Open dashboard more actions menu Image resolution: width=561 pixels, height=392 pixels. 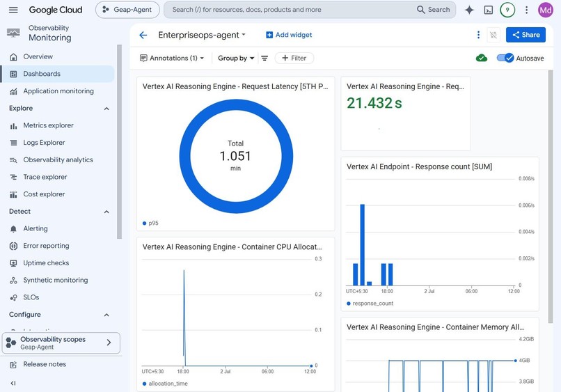click(x=478, y=35)
